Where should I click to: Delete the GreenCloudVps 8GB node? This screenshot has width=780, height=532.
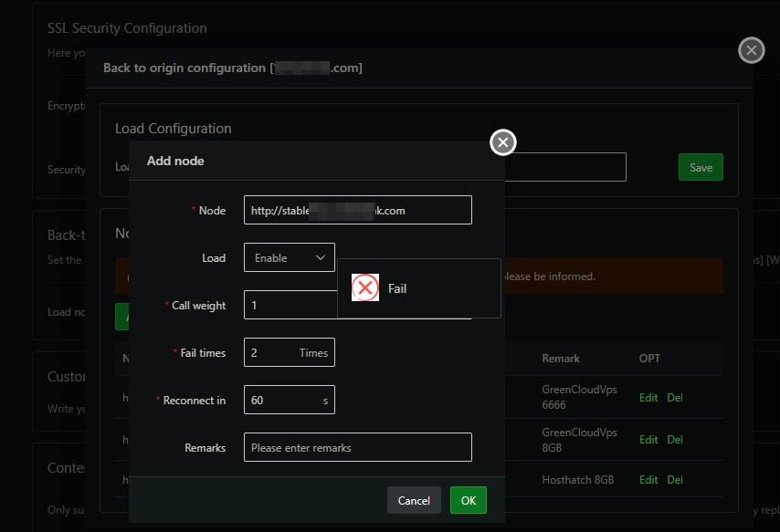(x=675, y=439)
